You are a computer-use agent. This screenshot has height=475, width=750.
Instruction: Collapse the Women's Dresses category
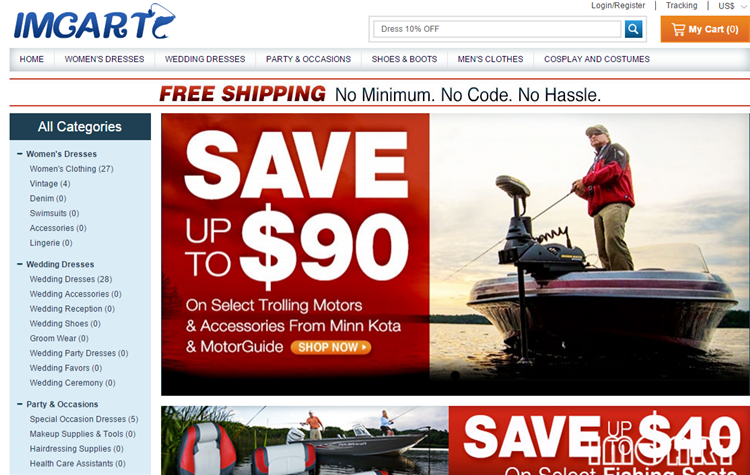point(20,154)
